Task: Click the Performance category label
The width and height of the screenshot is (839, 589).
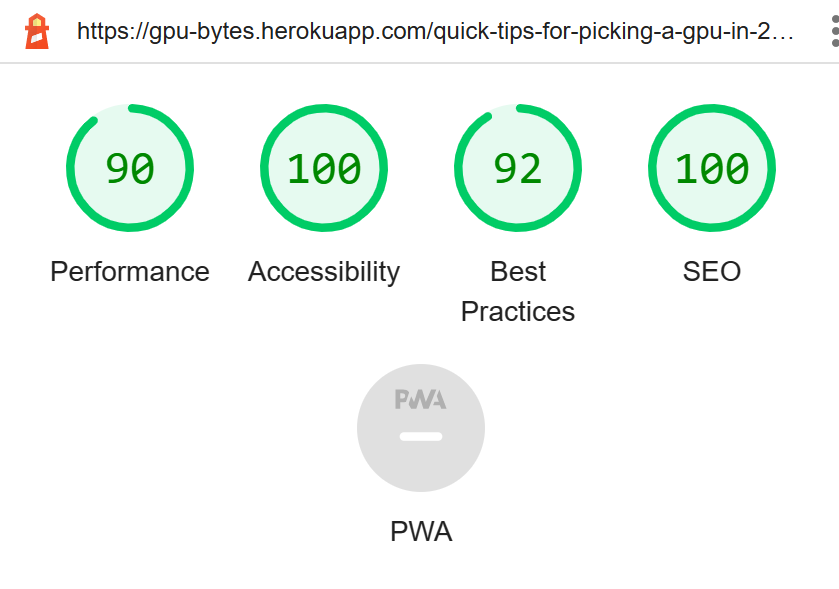Action: (130, 272)
